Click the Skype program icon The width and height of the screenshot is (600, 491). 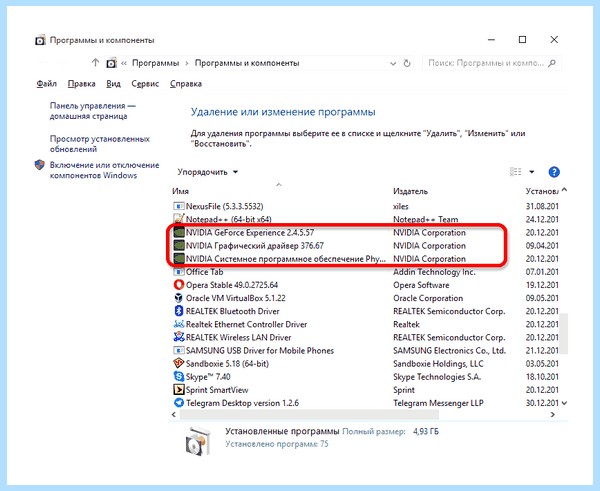pos(178,377)
